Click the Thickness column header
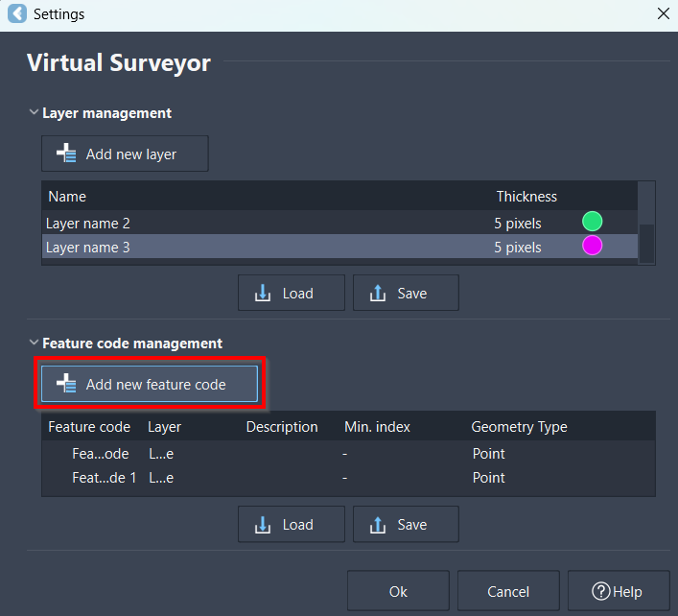The height and width of the screenshot is (616, 678). pos(526,197)
